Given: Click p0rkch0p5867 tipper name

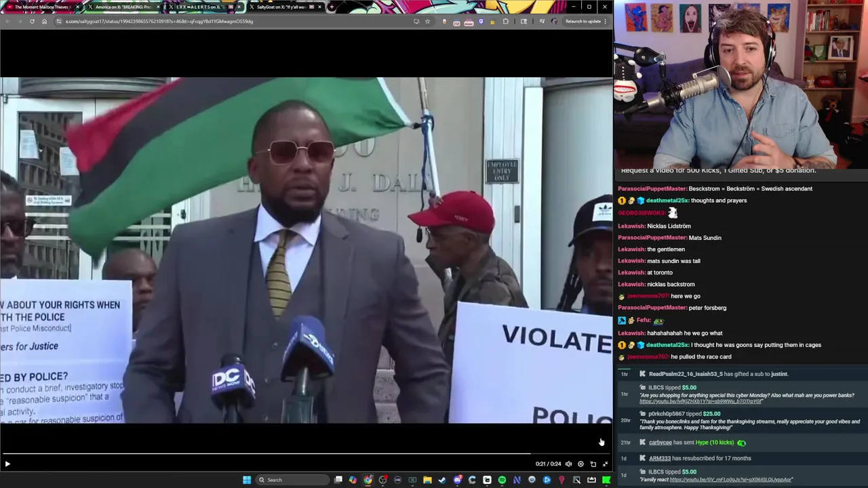Looking at the screenshot, I should coord(667,413).
